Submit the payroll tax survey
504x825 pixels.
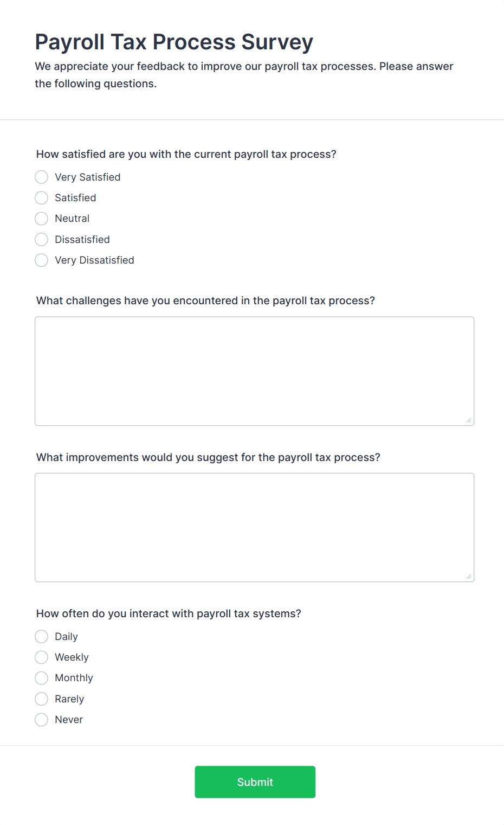pos(255,782)
